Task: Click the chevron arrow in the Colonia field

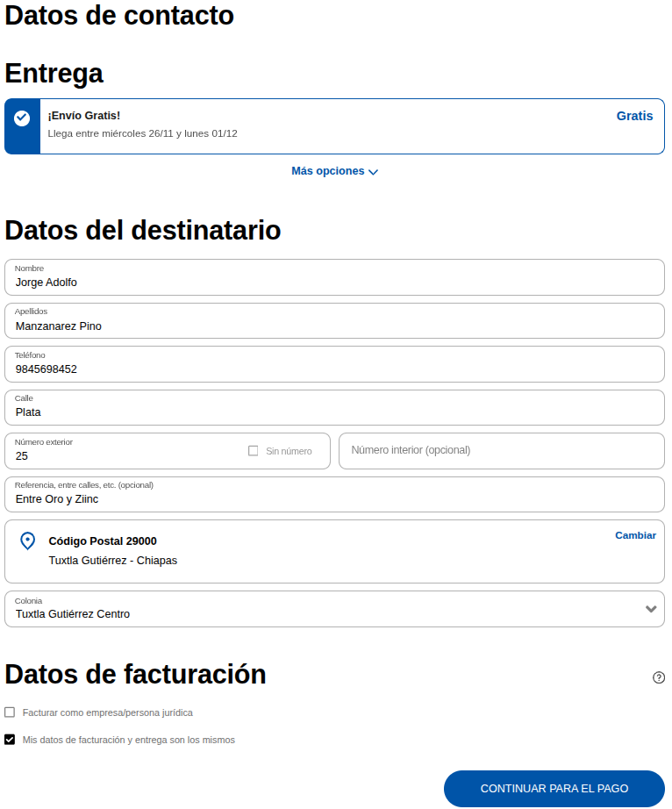Action: point(651,609)
